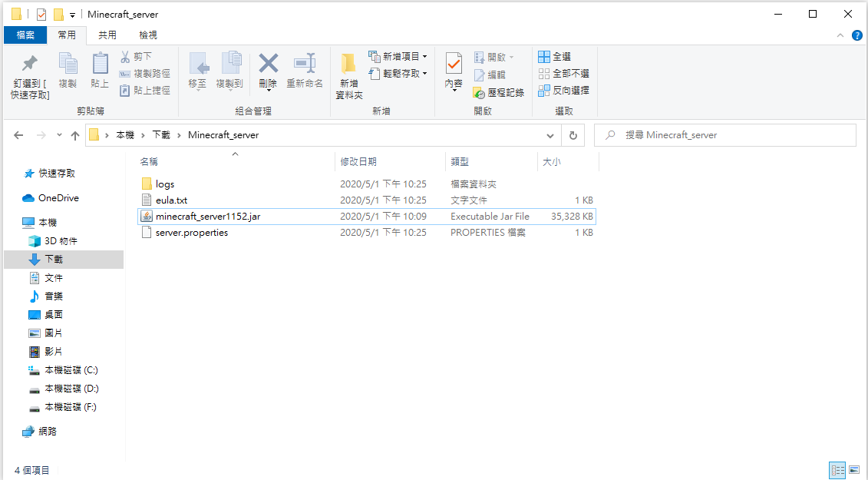Open 本機磁碟 (C:) drive
868x480 pixels.
71,370
